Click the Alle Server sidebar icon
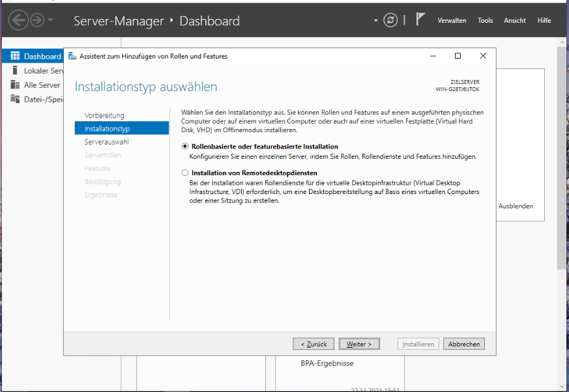Screen dimensions: 569x392 (x=15, y=85)
